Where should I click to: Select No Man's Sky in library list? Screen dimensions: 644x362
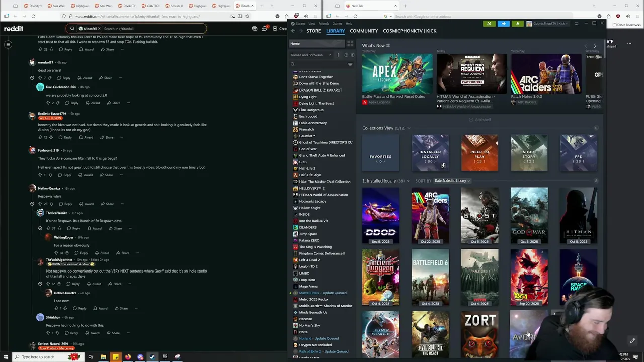tap(309, 325)
